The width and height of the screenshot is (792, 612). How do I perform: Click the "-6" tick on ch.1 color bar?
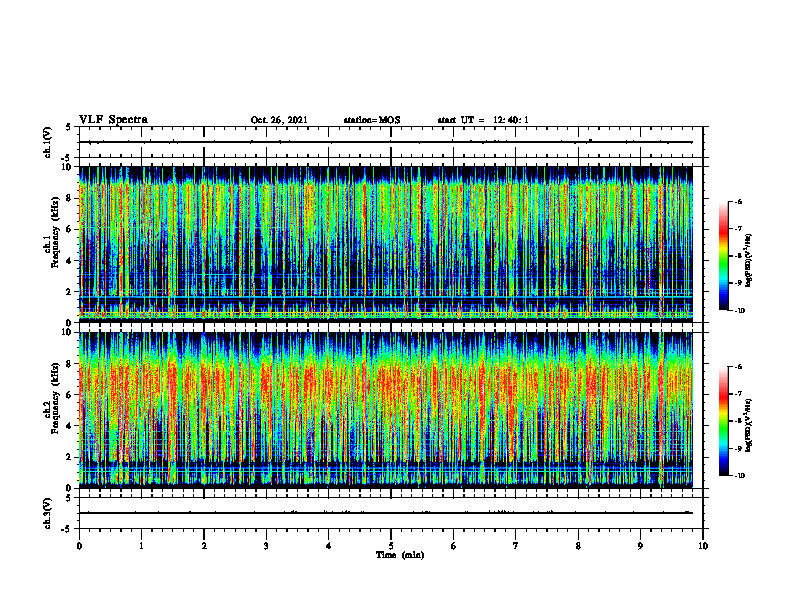[x=737, y=202]
